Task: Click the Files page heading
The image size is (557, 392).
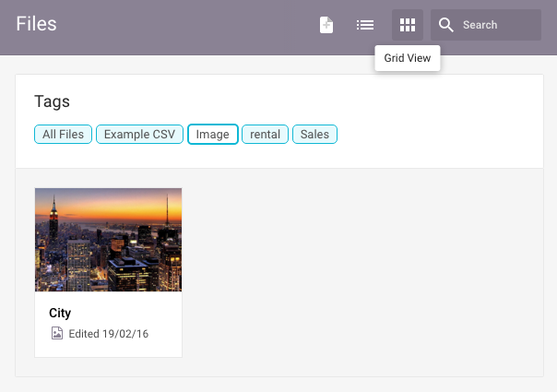Action: [36, 24]
